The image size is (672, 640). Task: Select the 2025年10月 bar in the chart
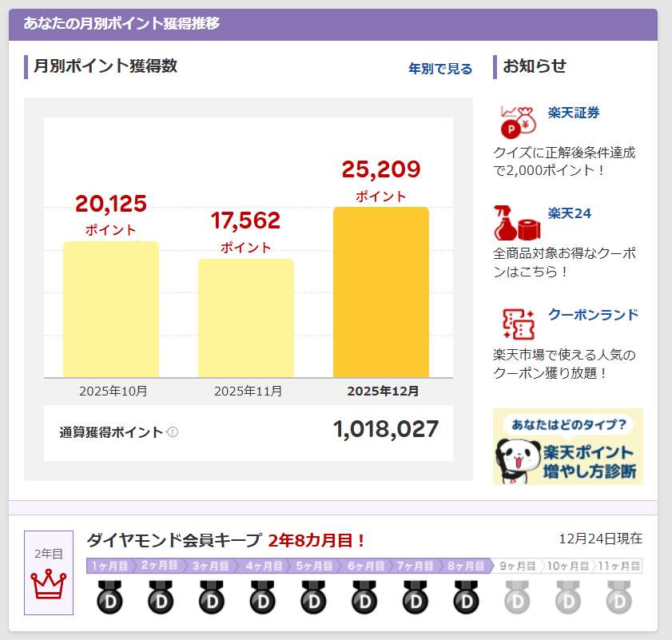pos(111,309)
